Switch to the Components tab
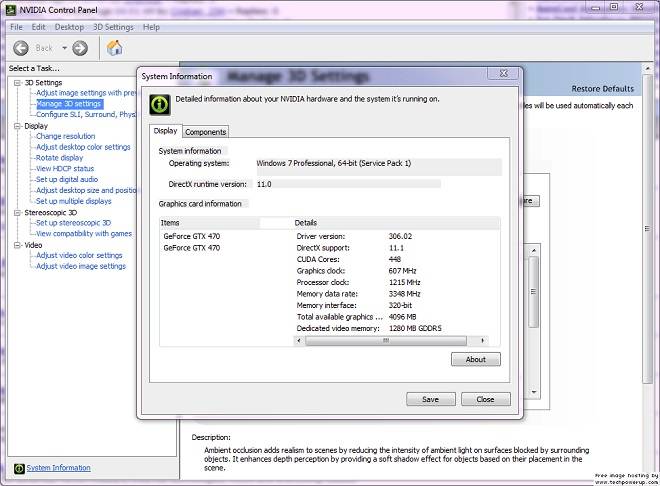This screenshot has width=660, height=486. point(206,132)
